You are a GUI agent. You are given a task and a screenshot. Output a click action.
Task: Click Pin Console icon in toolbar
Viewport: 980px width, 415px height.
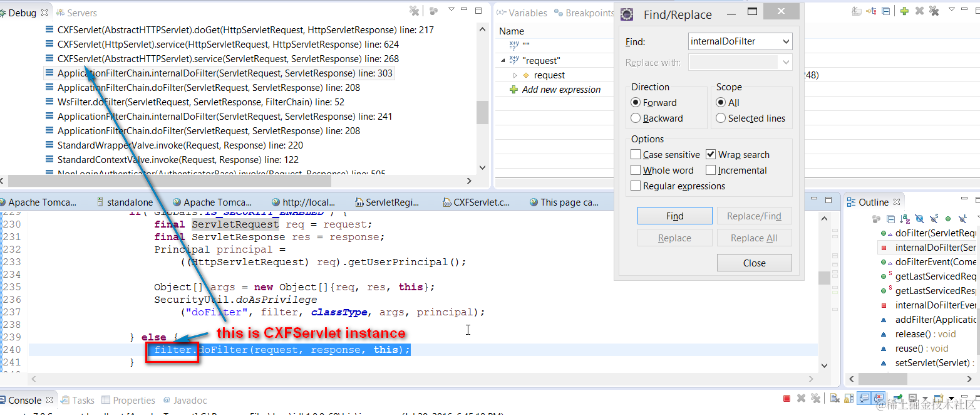[x=897, y=398]
